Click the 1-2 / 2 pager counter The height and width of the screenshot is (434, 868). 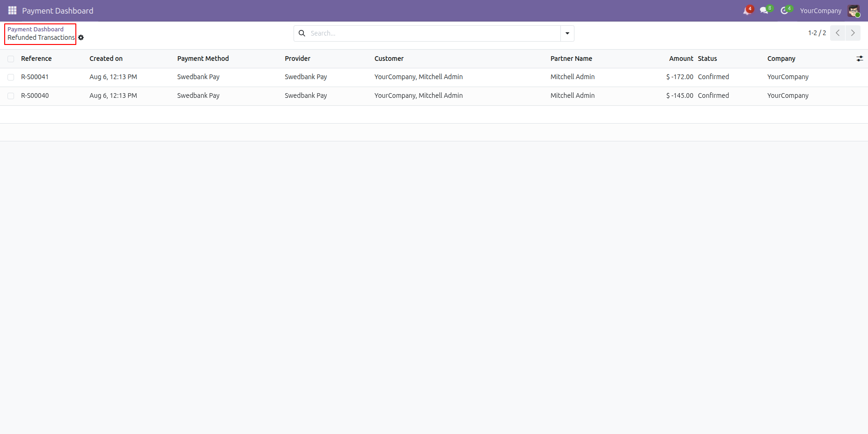click(817, 33)
